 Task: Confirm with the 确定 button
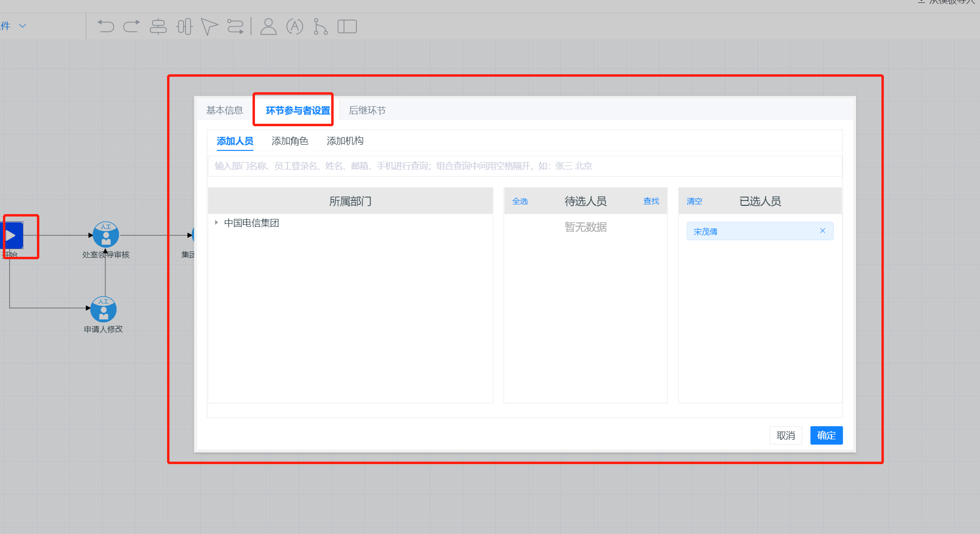click(827, 435)
